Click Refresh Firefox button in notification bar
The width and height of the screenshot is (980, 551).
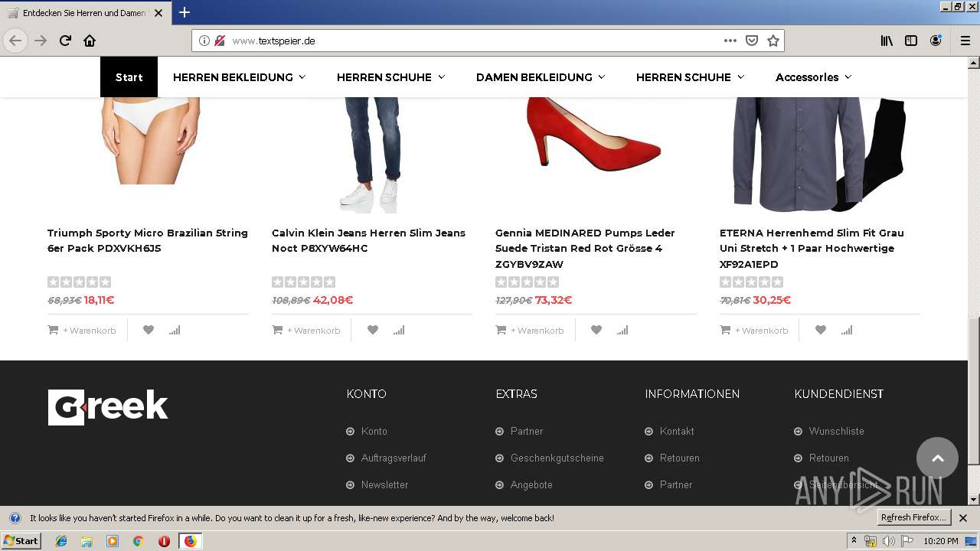tap(913, 517)
